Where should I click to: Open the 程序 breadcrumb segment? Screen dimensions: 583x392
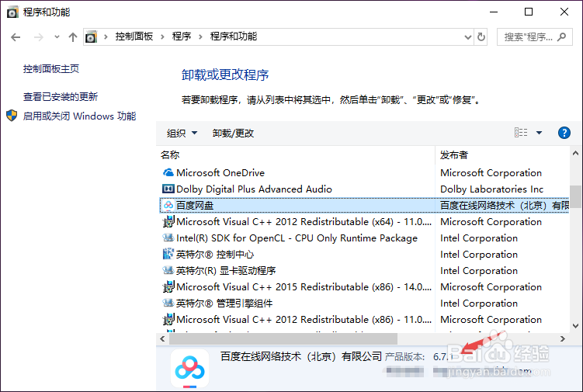[x=182, y=36]
